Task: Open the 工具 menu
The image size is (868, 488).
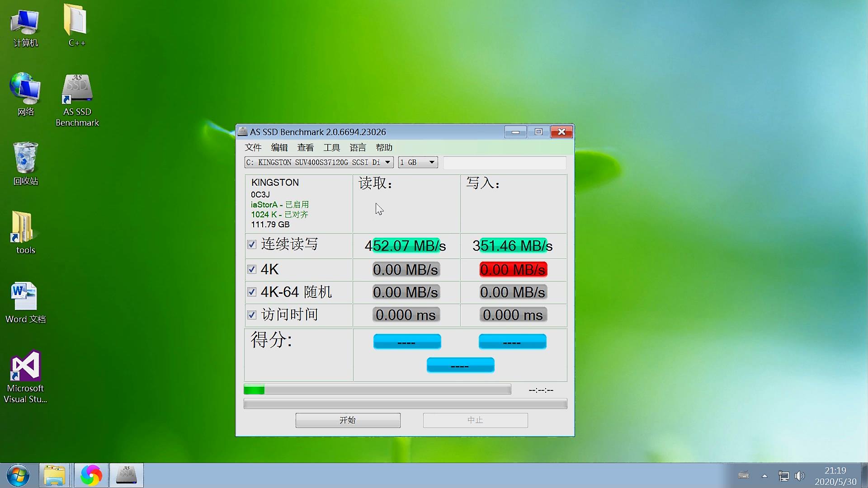Action: (332, 147)
